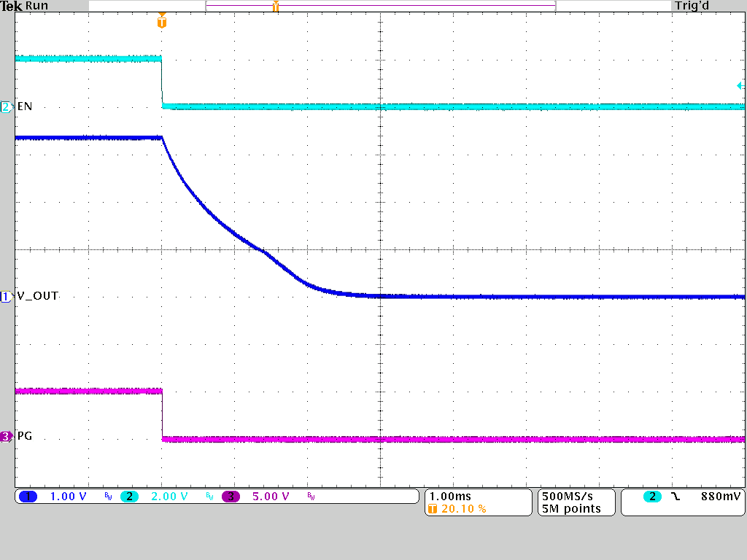
Task: Click the Tek logo in the top-left corner
Action: [x=12, y=6]
